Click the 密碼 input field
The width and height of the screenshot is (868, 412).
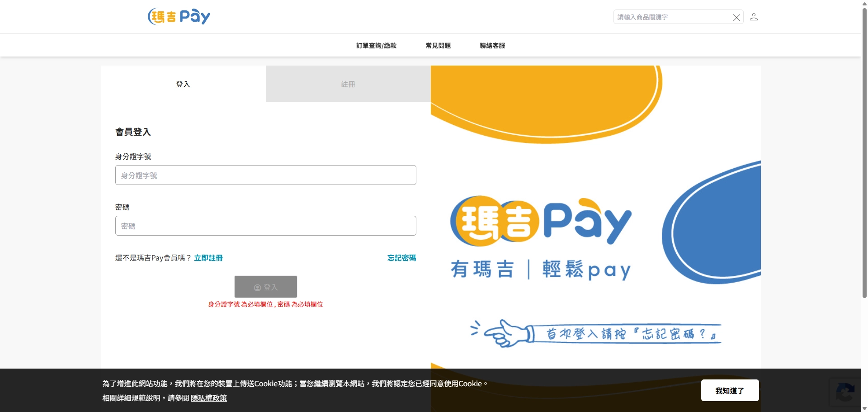pyautogui.click(x=266, y=226)
